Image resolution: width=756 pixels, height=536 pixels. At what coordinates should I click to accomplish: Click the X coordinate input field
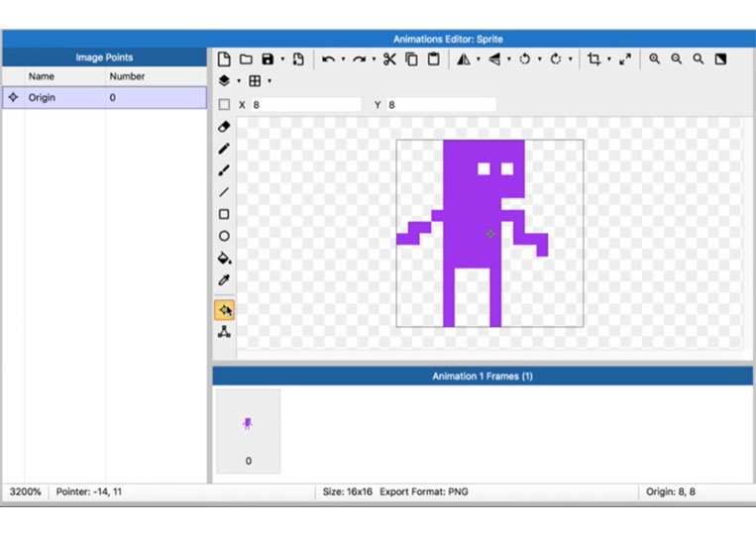coord(306,105)
